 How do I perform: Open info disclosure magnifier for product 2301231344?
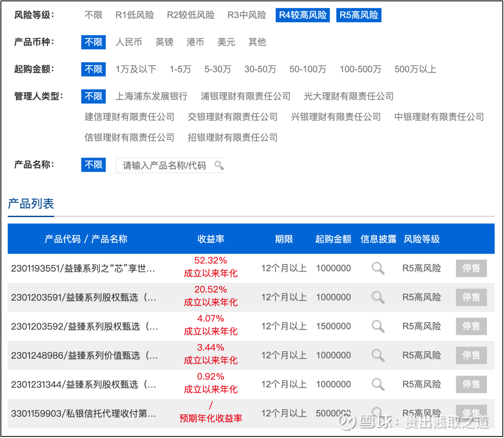tap(378, 384)
